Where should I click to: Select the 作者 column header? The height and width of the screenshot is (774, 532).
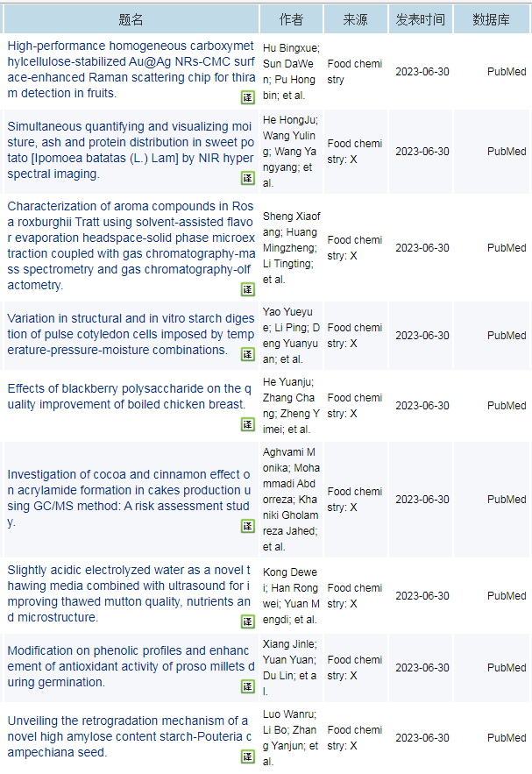pyautogui.click(x=291, y=19)
